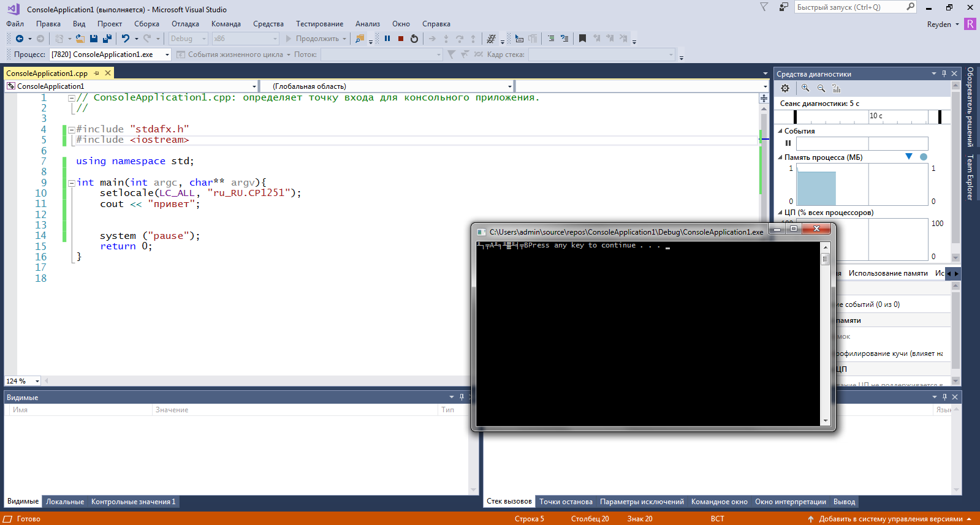Open the Сборка menu
The height and width of the screenshot is (525, 980).
pyautogui.click(x=146, y=24)
